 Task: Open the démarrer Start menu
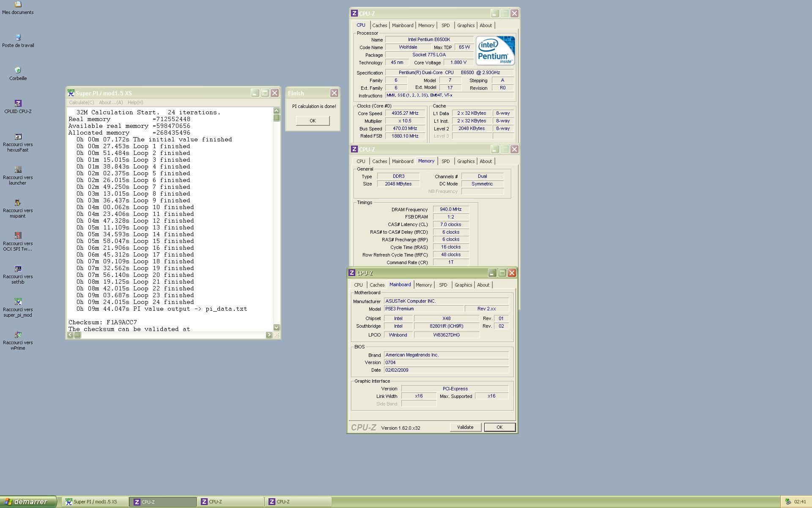[x=28, y=502]
